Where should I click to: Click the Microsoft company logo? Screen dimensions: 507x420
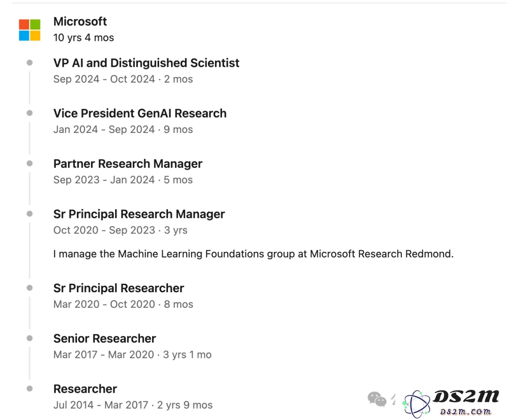[30, 30]
